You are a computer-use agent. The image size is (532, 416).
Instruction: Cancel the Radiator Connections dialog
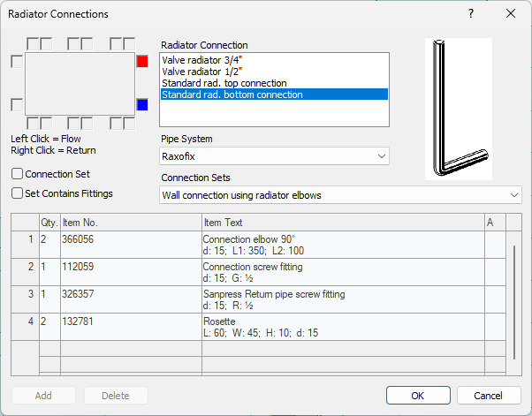tap(489, 396)
